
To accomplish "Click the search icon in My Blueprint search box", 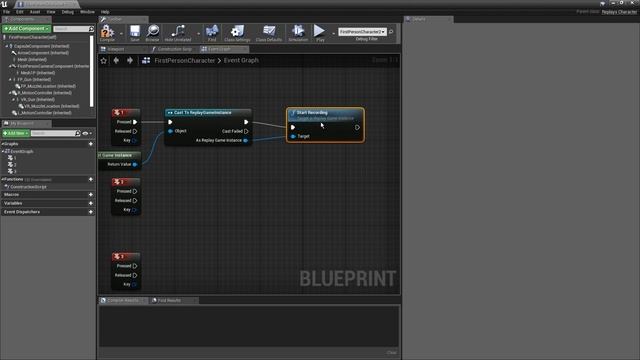I will coord(78,133).
